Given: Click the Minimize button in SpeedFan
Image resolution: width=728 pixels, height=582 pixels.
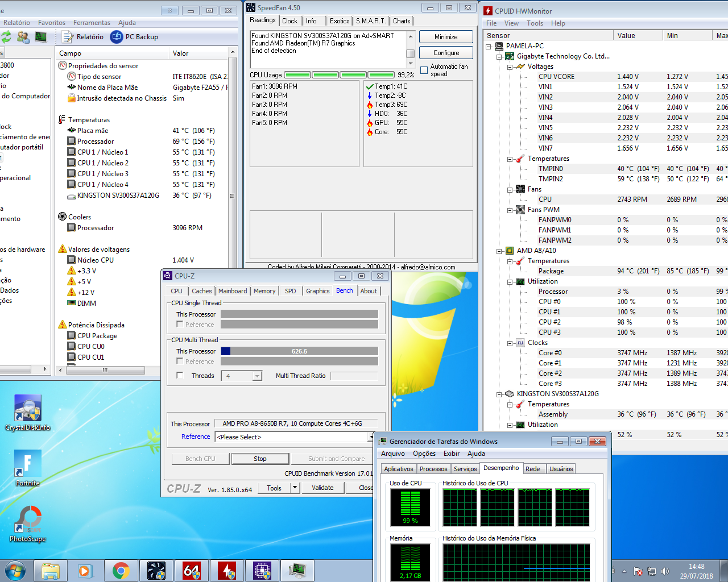Looking at the screenshot, I should (x=446, y=37).
